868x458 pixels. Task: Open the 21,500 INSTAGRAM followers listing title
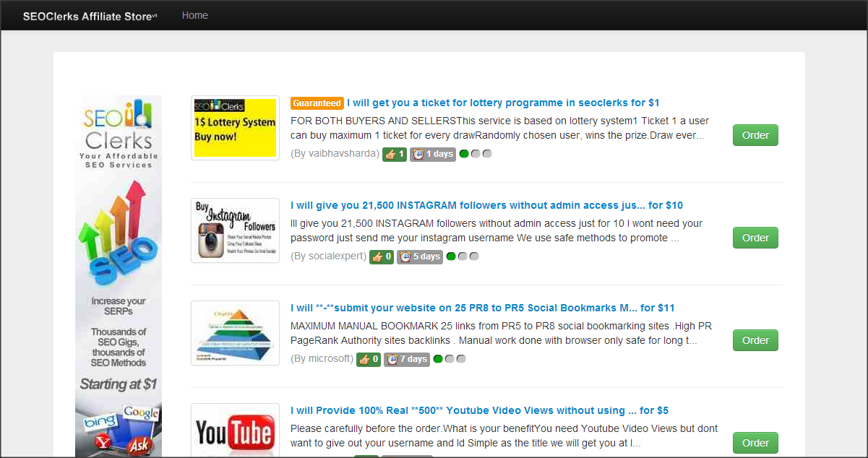tap(486, 205)
